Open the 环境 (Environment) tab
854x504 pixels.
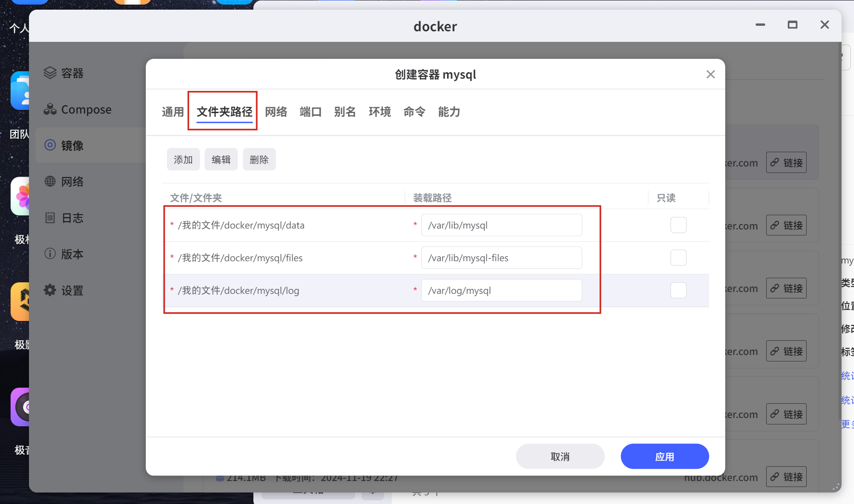point(379,112)
